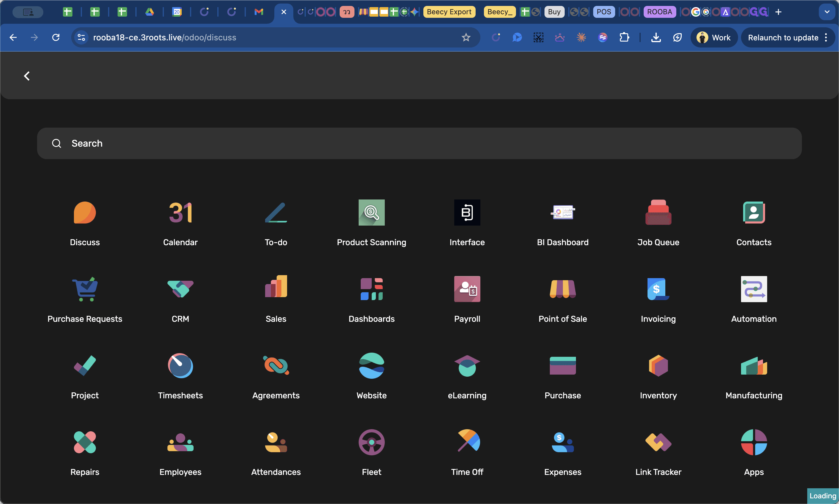Open the Discuss app
Screen dimensions: 839x504
[85, 222]
